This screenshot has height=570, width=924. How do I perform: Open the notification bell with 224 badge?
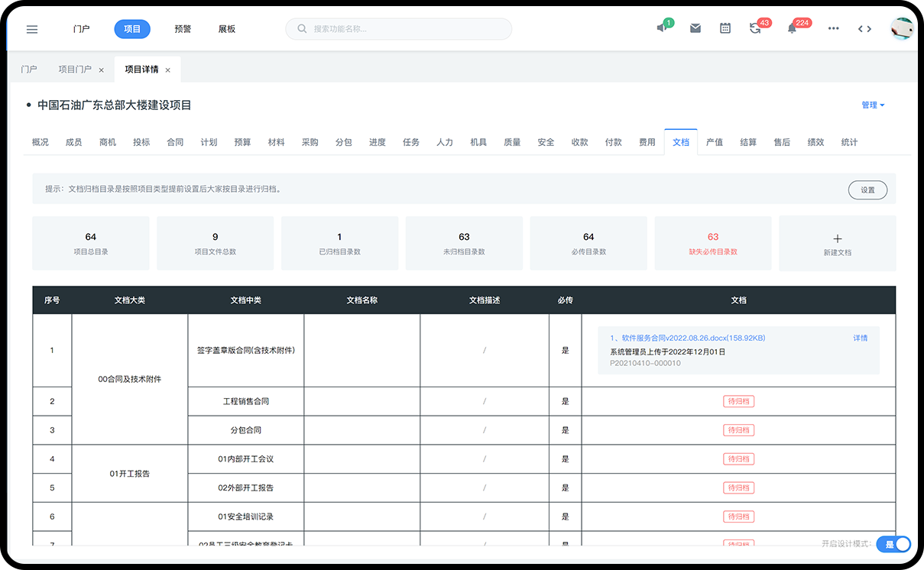(793, 28)
